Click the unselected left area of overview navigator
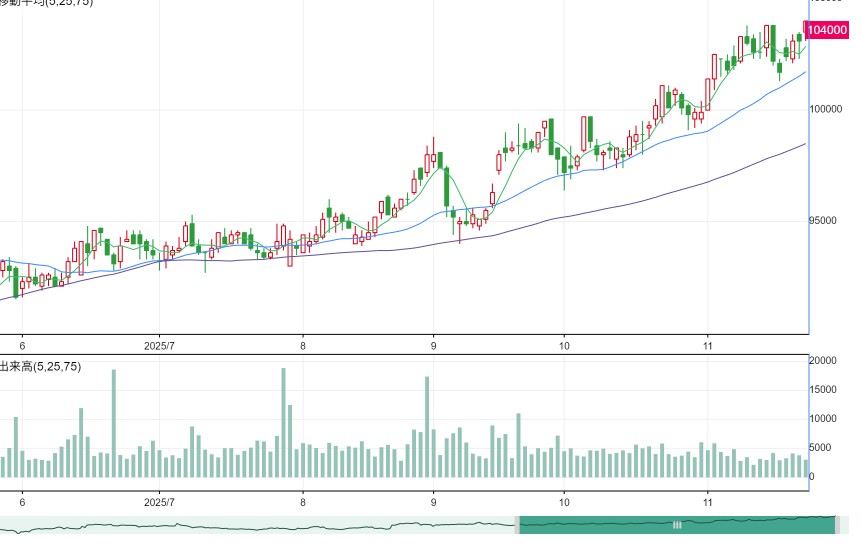Image resolution: width=861 pixels, height=550 pixels. (257, 525)
